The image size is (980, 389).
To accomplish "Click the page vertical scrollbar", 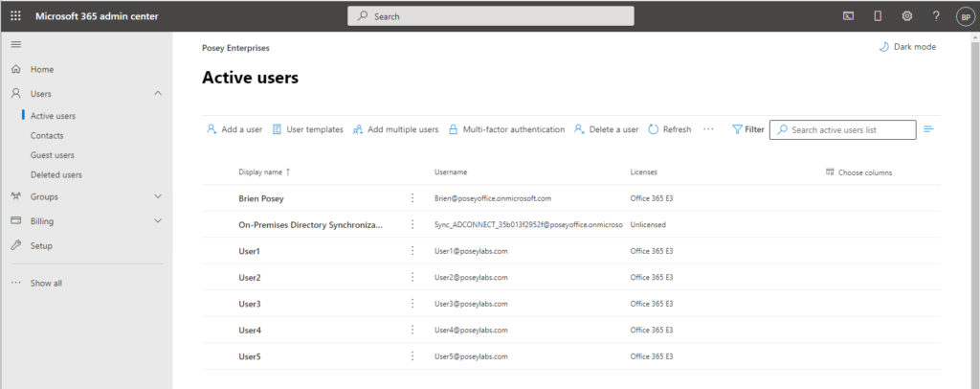I will tap(975, 210).
